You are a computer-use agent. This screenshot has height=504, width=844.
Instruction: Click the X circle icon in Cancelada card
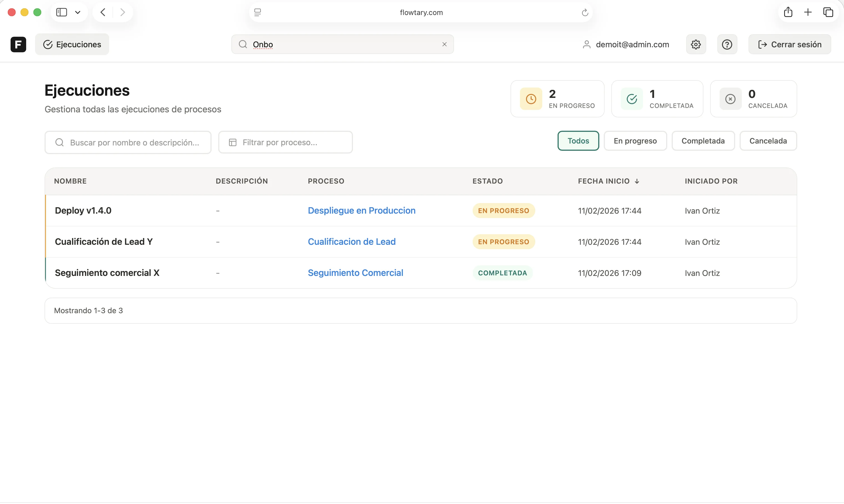(730, 99)
